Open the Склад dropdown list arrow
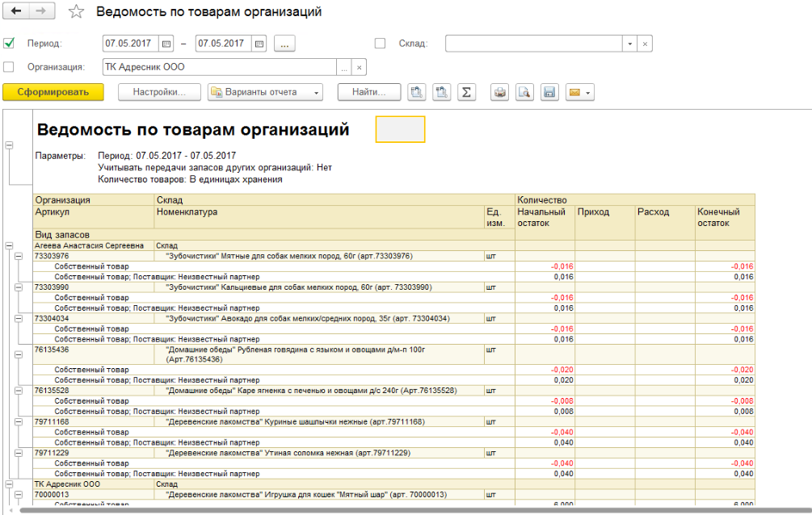The width and height of the screenshot is (812, 515). pos(629,44)
